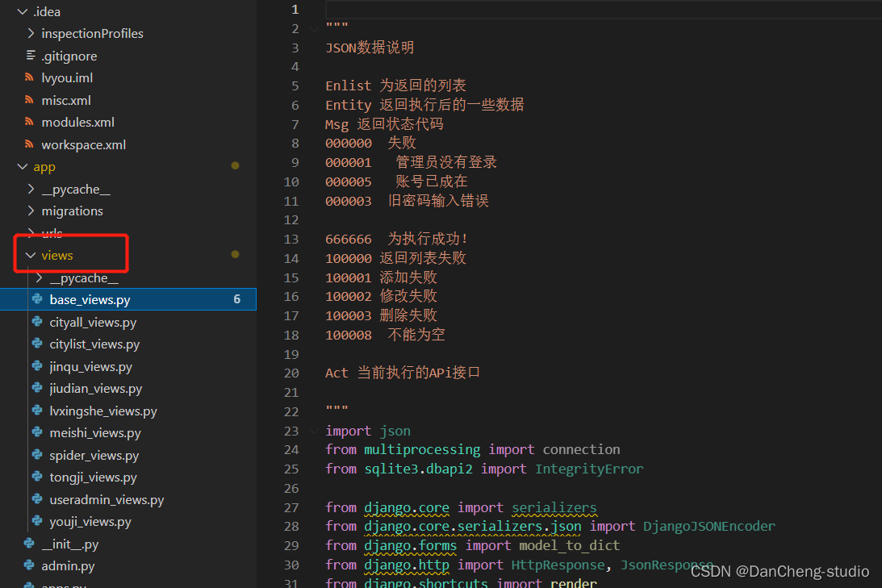
Task: Click 'HttpResponse' on line 30
Action: click(x=558, y=565)
